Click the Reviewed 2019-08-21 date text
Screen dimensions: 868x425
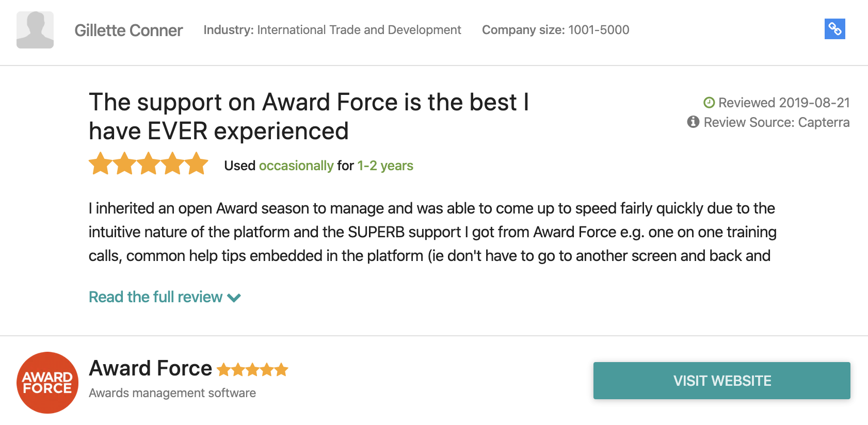(783, 103)
